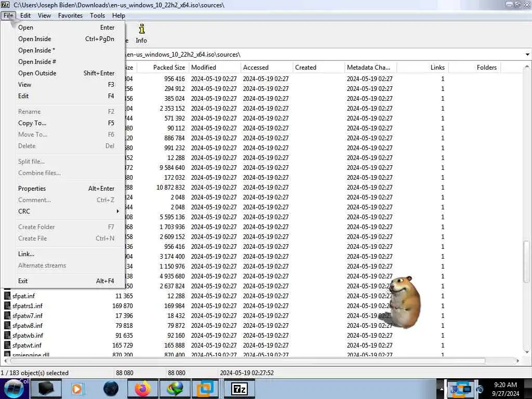
Task: Click packed size value 10 872 832
Action: point(170,187)
